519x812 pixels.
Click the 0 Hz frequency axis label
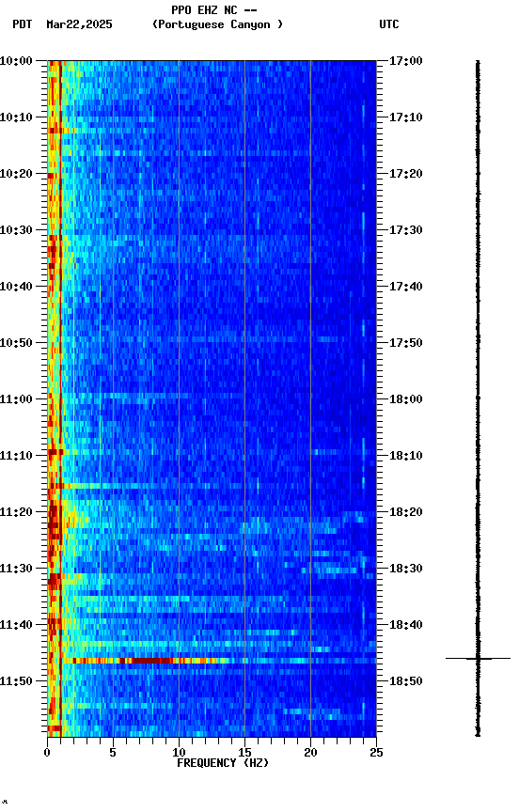(x=47, y=753)
